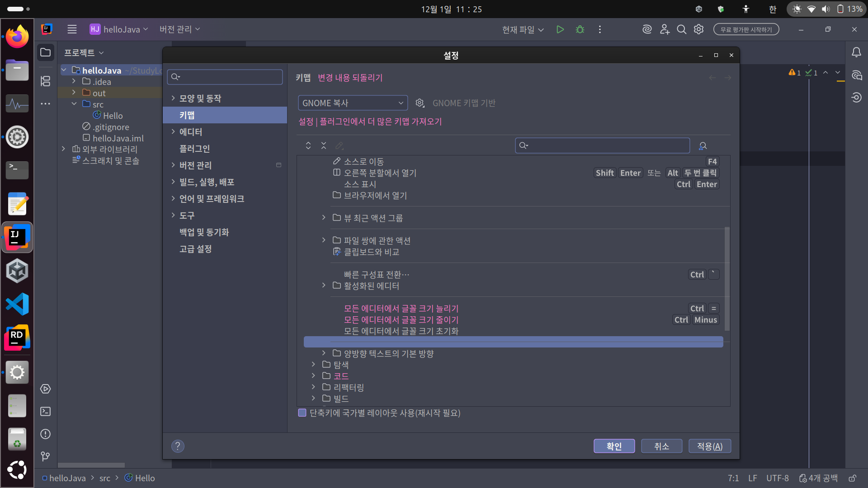Open the 버전 관리 menu in title bar
868x488 pixels.
pyautogui.click(x=179, y=29)
